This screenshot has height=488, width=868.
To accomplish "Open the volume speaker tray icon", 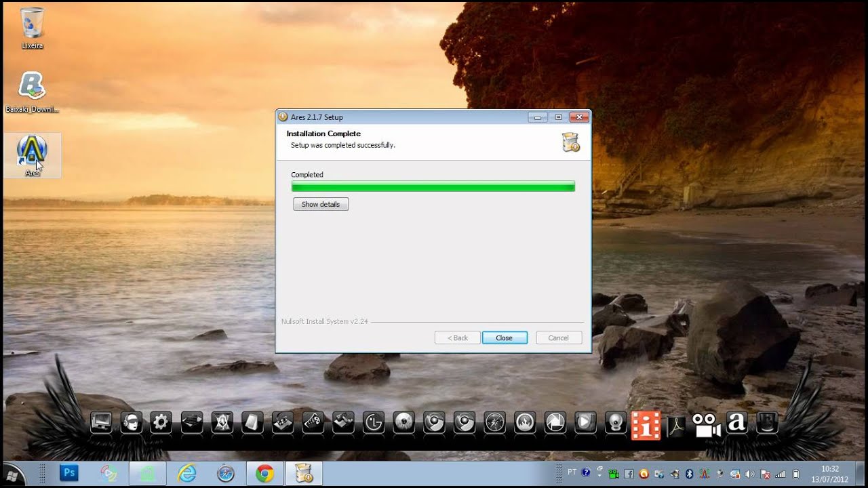I will click(x=749, y=474).
